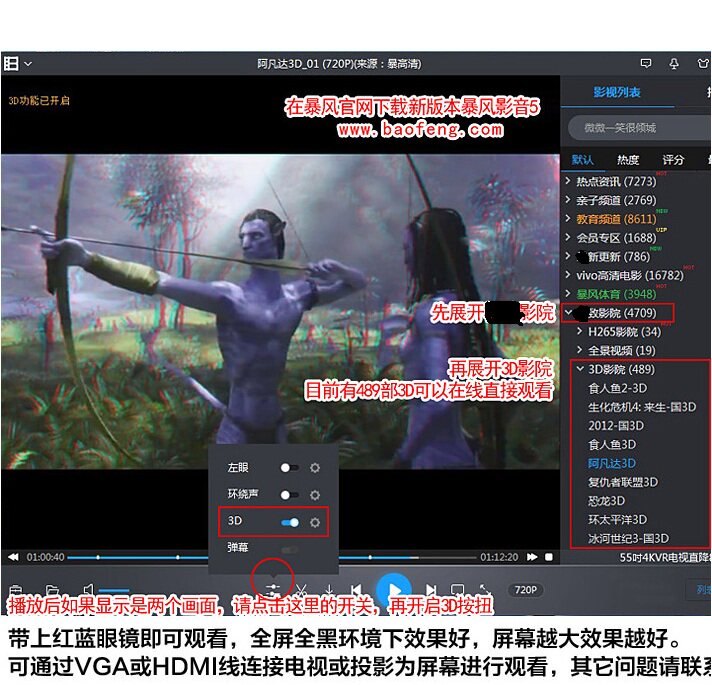Screen dimensions: 712x685
Task: Click the speaker volume icon
Action: [88, 591]
